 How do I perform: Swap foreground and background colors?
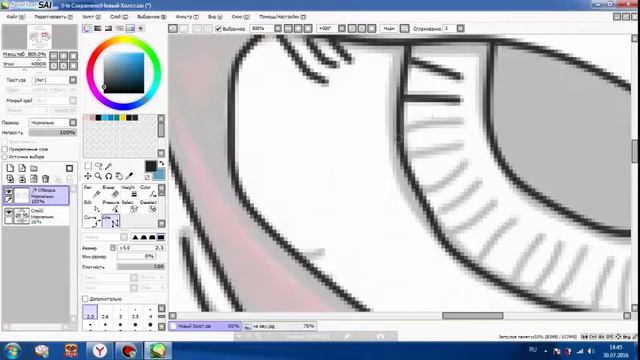click(162, 163)
